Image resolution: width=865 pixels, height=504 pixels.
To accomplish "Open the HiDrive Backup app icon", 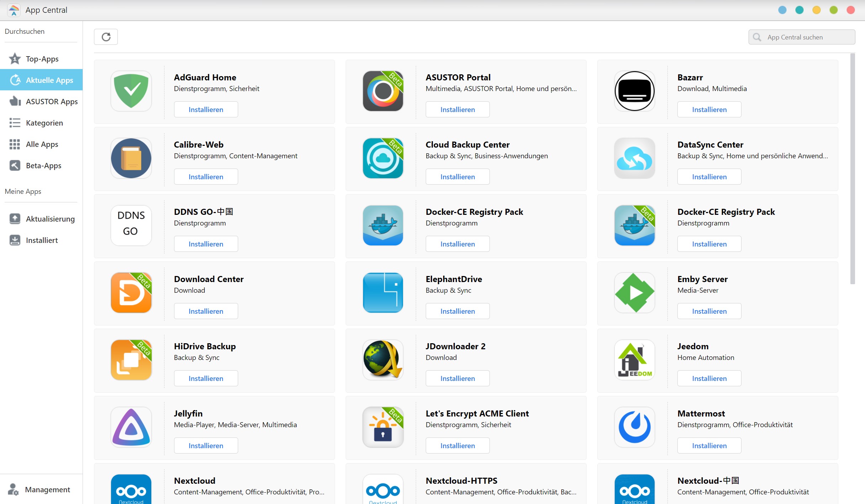I will click(x=131, y=360).
